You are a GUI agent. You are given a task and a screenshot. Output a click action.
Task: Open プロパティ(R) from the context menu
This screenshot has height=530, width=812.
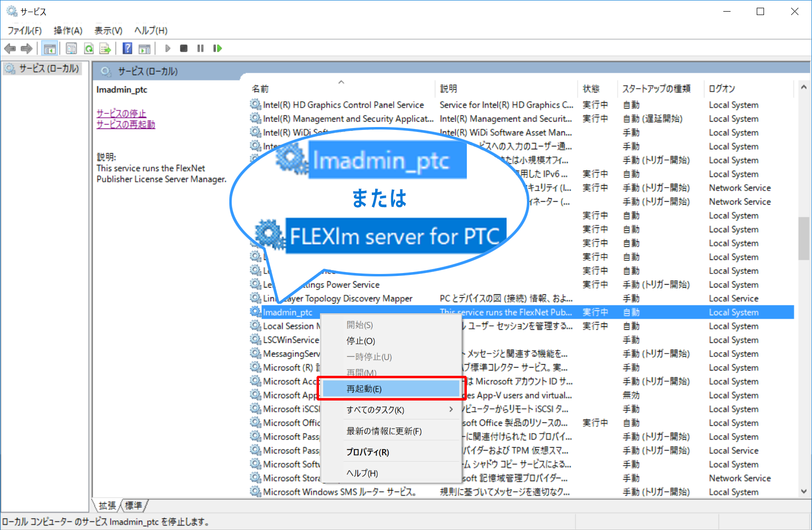click(x=367, y=452)
